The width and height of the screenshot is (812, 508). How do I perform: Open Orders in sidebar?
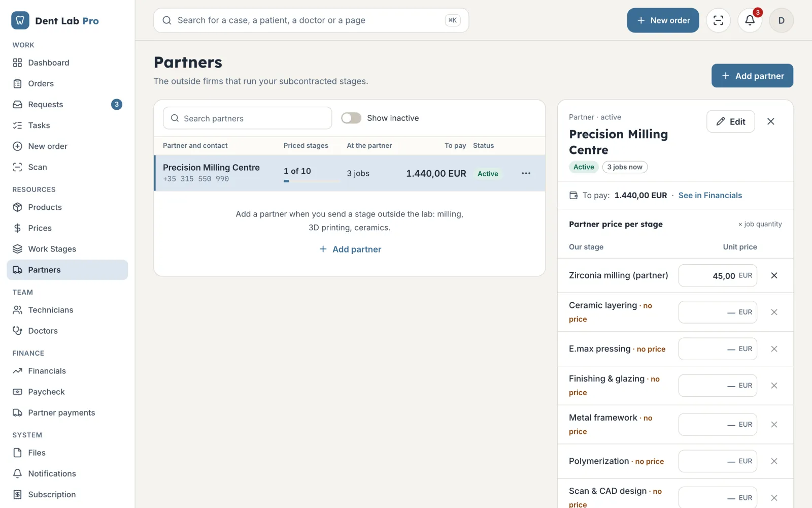point(67,83)
